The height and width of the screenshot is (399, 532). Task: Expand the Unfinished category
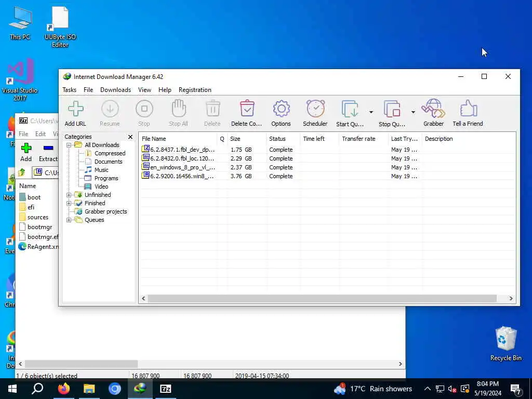coord(69,195)
